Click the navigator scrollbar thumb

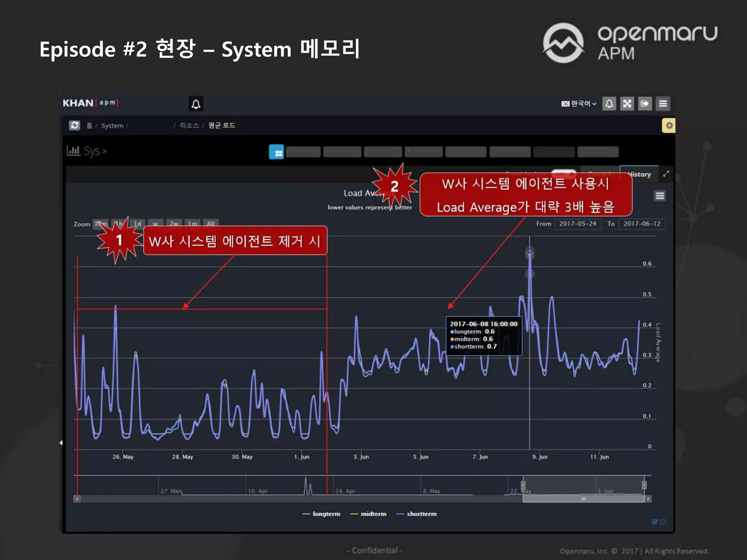tap(584, 499)
